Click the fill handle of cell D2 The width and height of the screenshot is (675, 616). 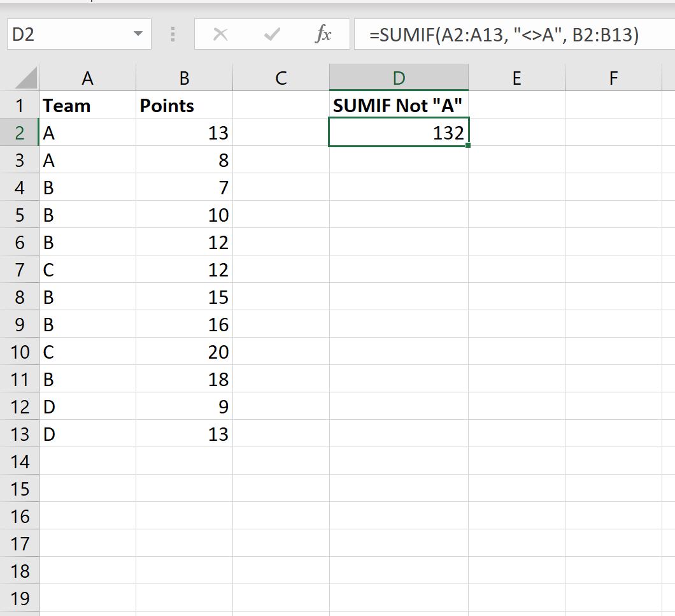tap(468, 147)
